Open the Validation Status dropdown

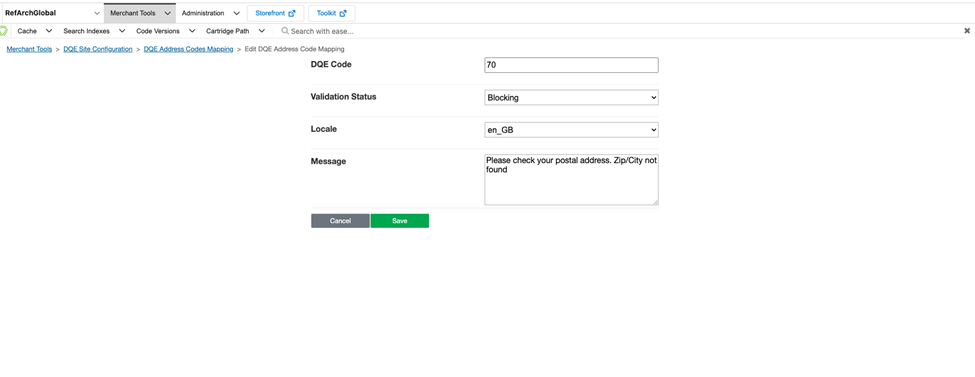(x=571, y=97)
